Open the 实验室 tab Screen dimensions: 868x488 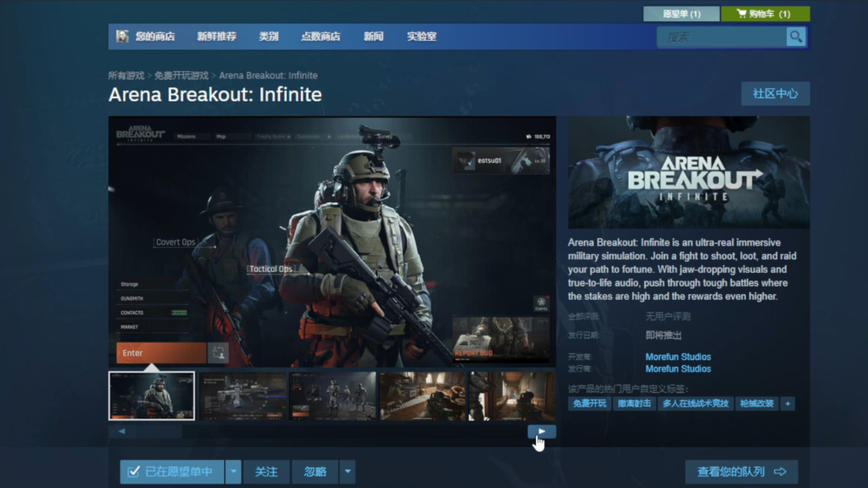[x=421, y=36]
